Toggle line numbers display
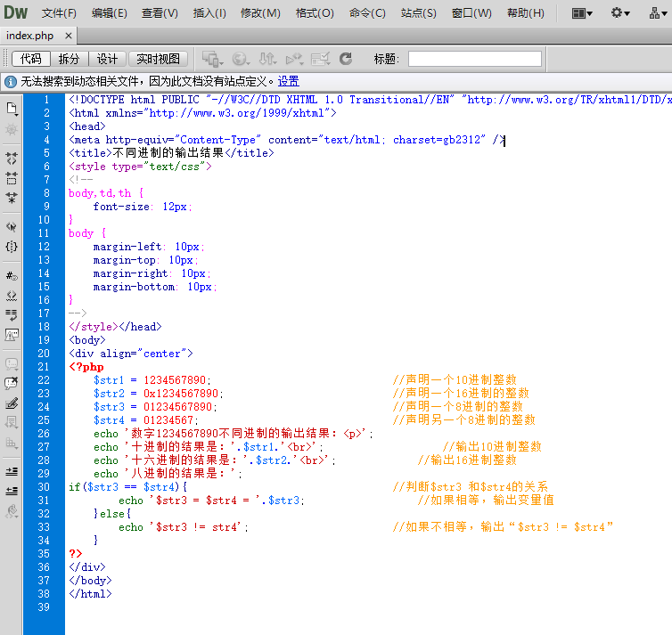Screen dimensions: 672x635 pyautogui.click(x=12, y=276)
